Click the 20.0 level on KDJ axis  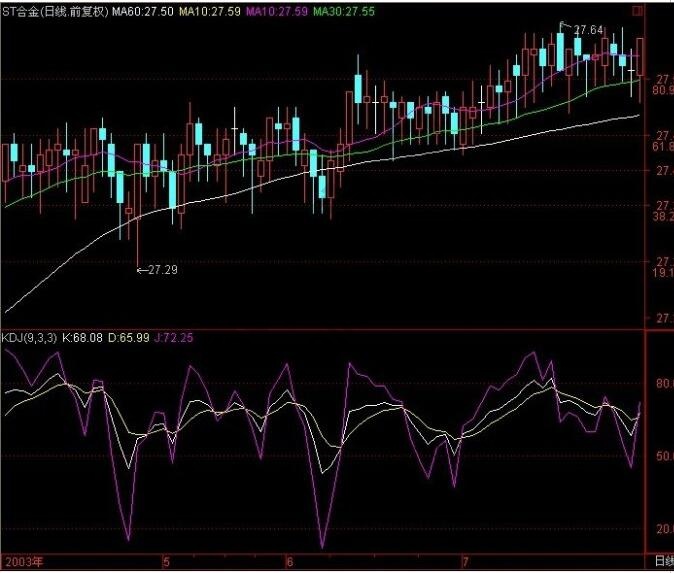coord(662,529)
